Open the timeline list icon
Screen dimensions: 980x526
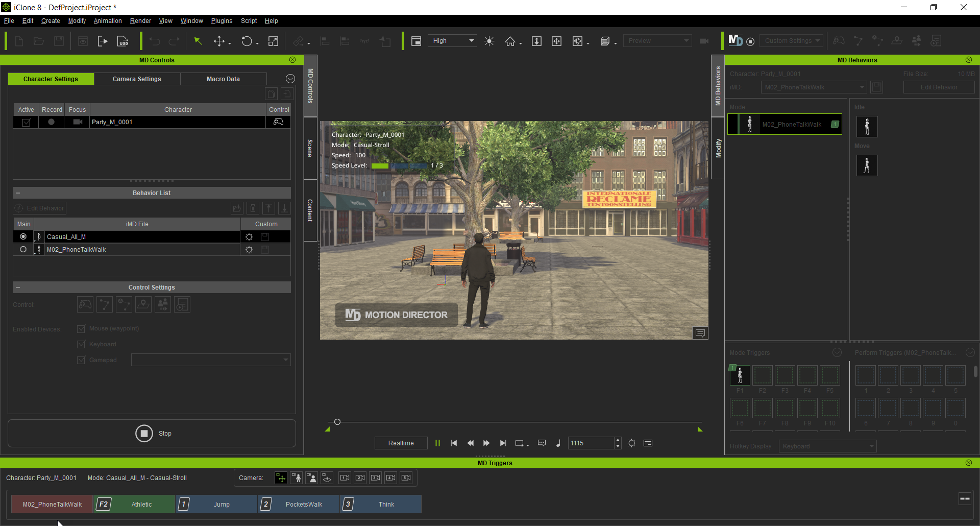[648, 443]
